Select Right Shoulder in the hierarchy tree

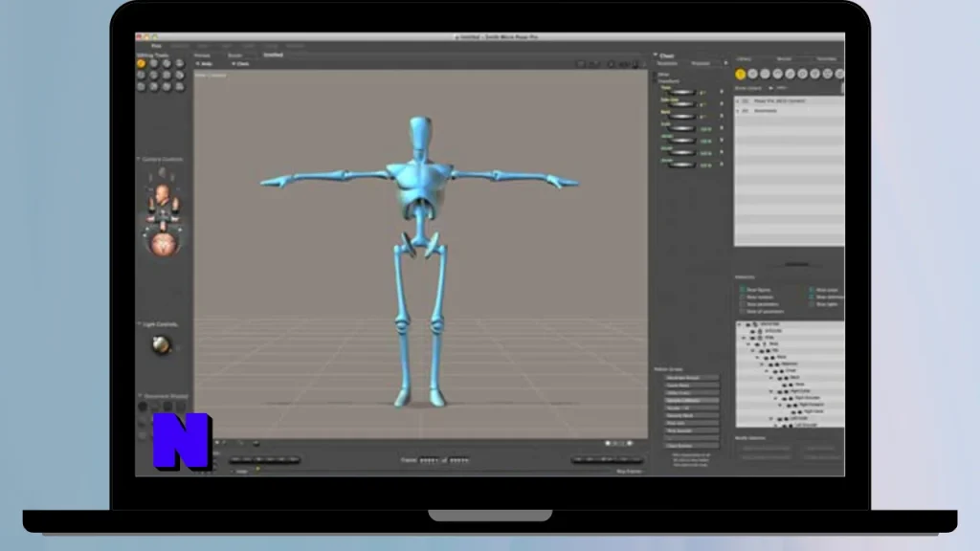tap(808, 398)
